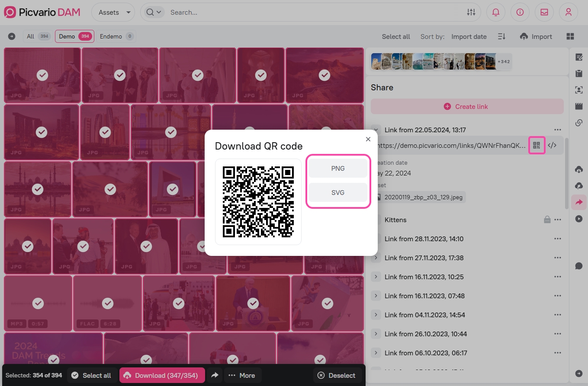Uncheck the mountain landscape asset in top row
588x386 pixels.
(325, 75)
